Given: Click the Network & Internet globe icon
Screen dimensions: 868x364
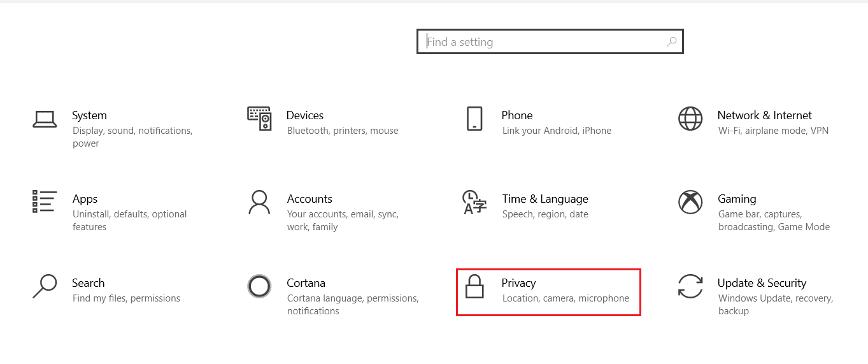Looking at the screenshot, I should [x=690, y=119].
